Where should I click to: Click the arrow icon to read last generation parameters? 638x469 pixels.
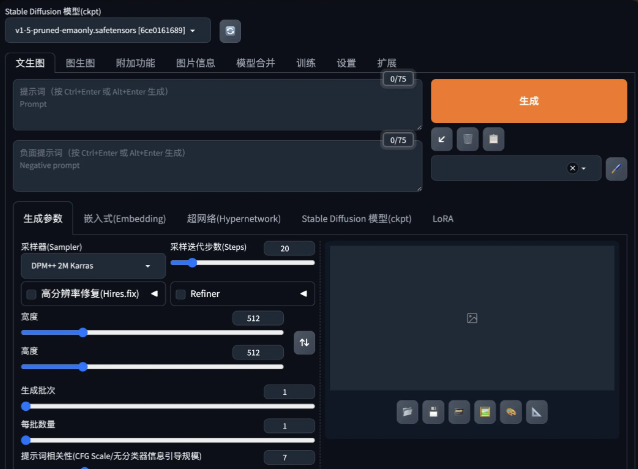pos(441,140)
